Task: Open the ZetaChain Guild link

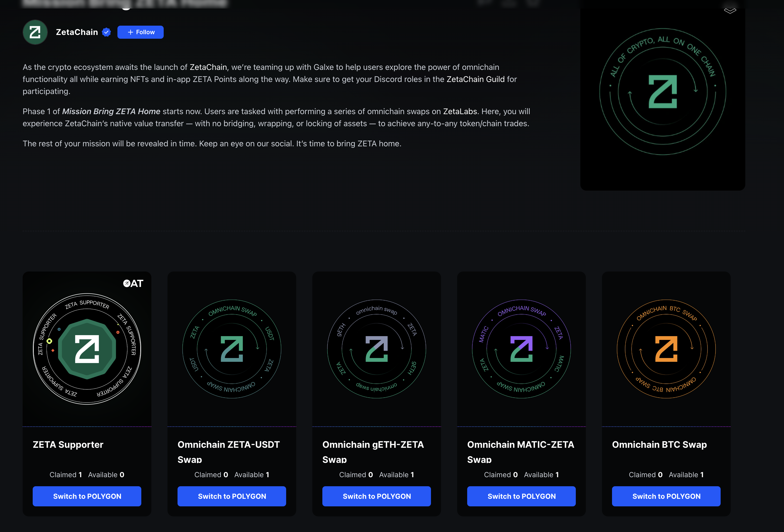Action: (475, 79)
